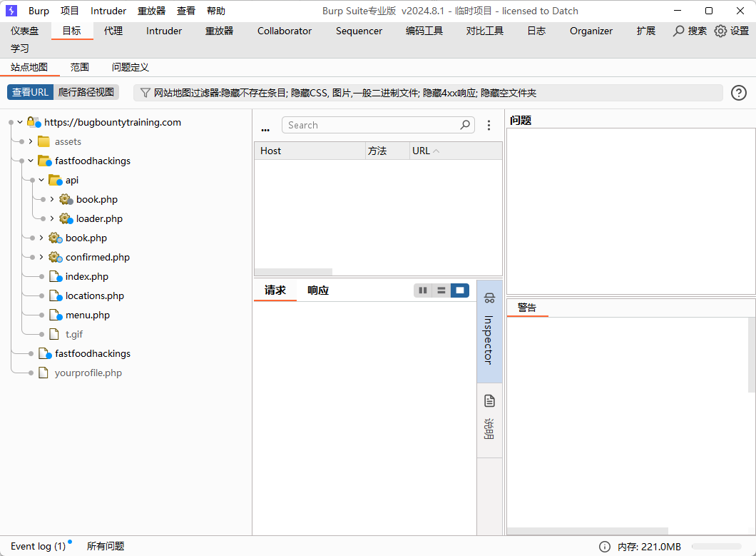Switch to 爬行路径视图 view
The image size is (756, 556).
86,92
